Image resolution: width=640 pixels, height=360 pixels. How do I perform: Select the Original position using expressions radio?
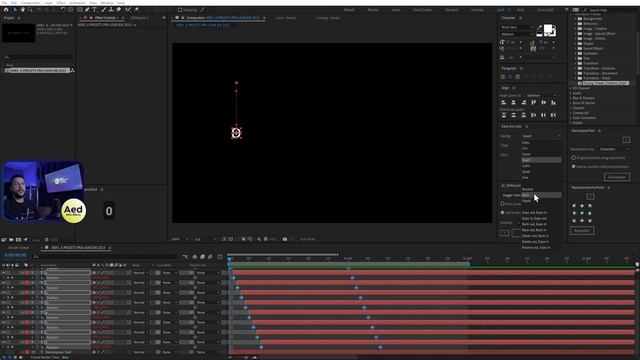click(x=573, y=158)
